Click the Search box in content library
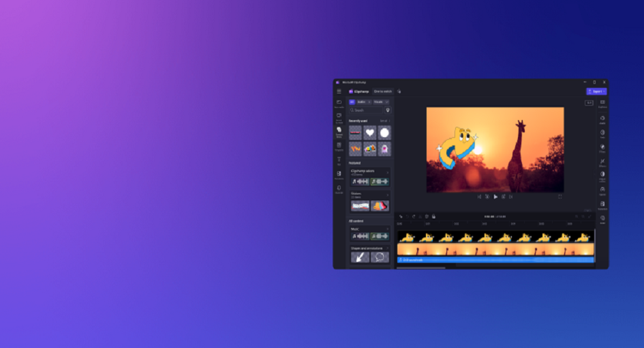The height and width of the screenshot is (348, 644). pyautogui.click(x=366, y=111)
